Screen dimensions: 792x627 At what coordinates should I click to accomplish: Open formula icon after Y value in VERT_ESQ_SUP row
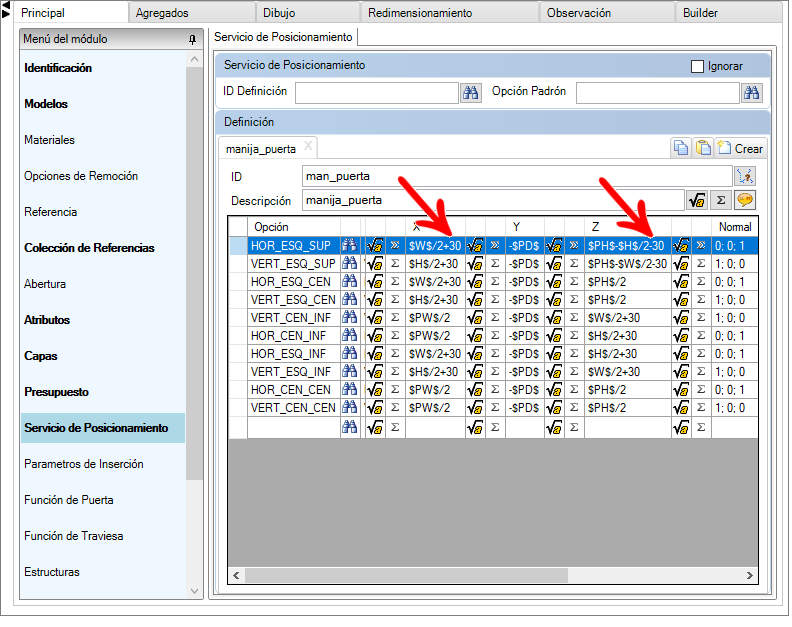[554, 263]
